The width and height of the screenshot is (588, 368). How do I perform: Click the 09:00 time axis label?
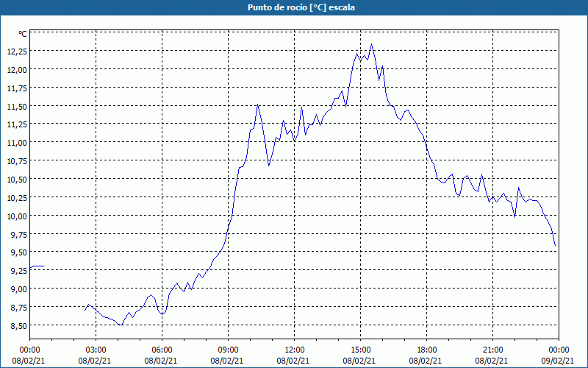[228, 350]
